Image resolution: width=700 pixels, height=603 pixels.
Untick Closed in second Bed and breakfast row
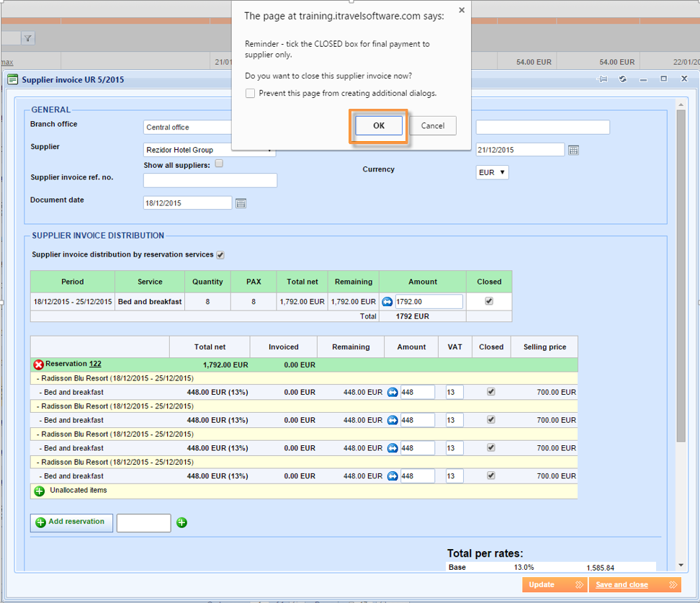coord(490,419)
